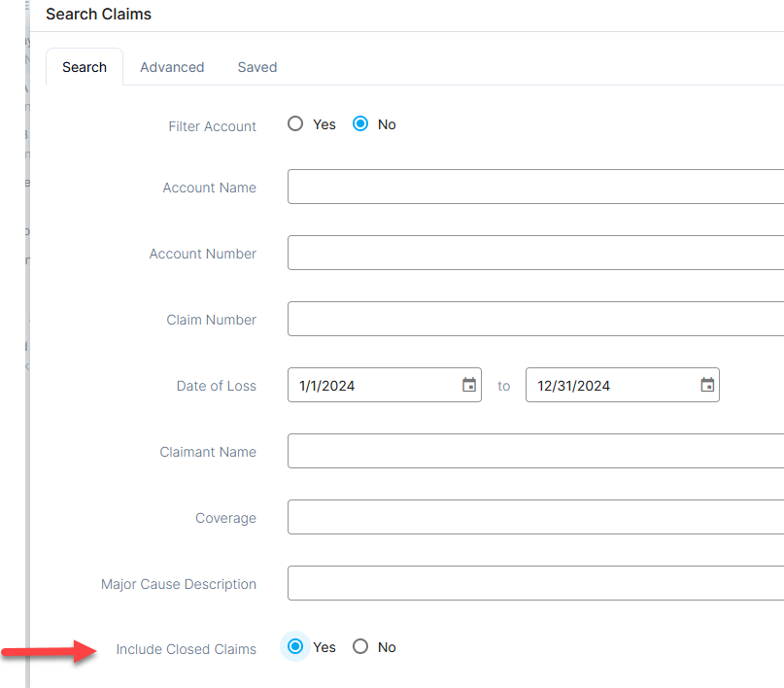Go to the Saved tab
784x688 pixels.
(257, 67)
